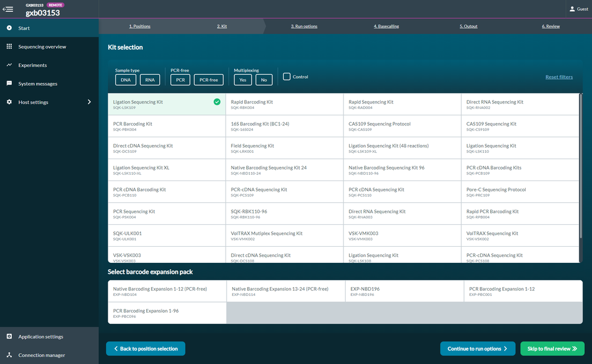Toggle multiplexing Yes filter
Viewport: 592px width, 364px height.
click(242, 80)
